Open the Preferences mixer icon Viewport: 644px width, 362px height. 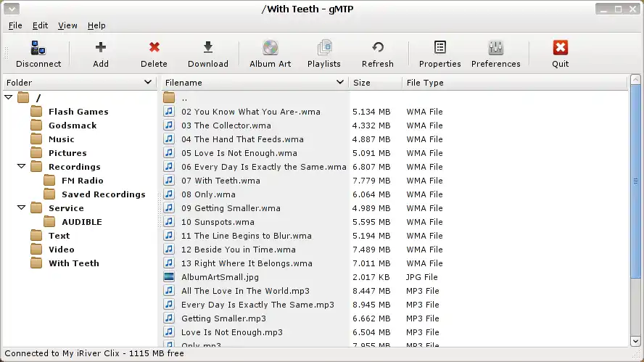(496, 48)
